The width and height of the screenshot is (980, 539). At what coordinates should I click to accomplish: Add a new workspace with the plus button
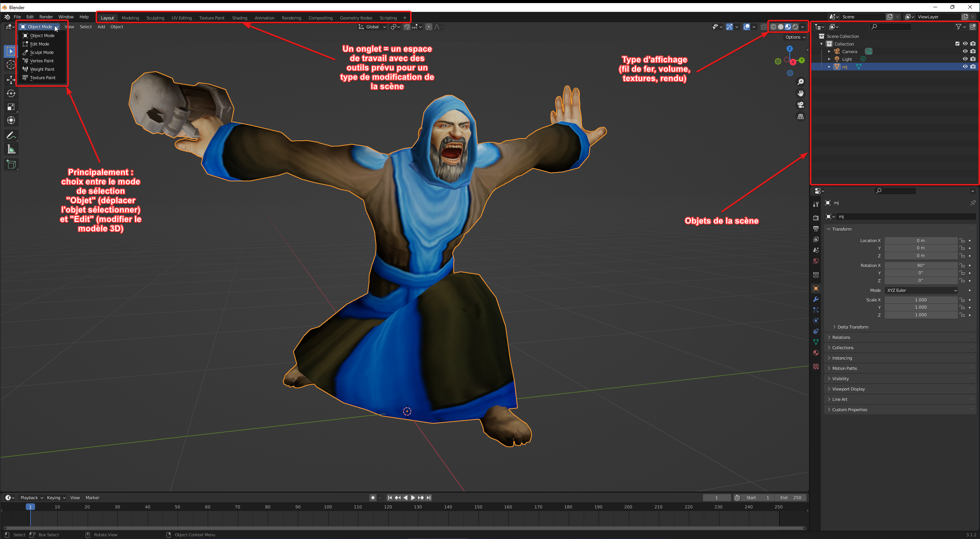[x=405, y=18]
